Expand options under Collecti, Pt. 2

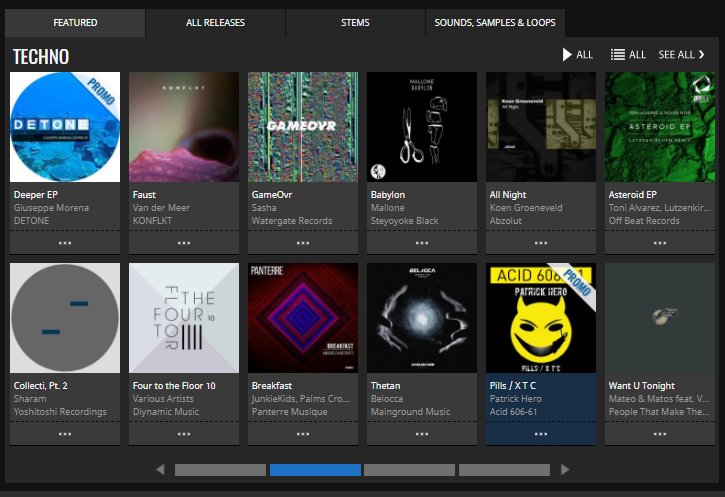65,434
